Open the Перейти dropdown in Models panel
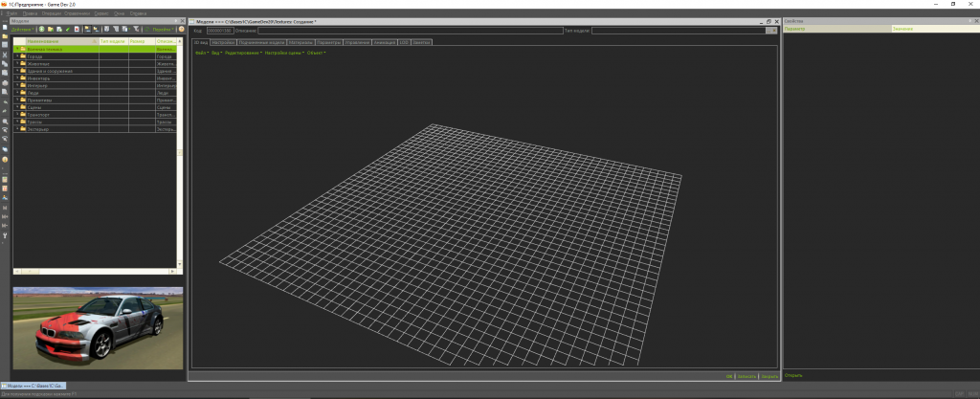 click(x=165, y=30)
